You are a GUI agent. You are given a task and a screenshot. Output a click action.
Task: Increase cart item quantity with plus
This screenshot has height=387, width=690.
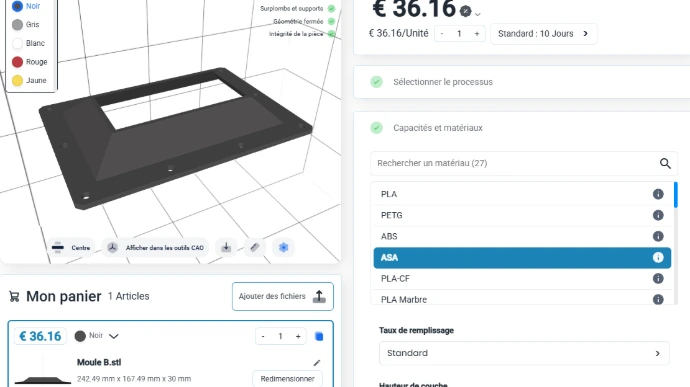coord(298,336)
